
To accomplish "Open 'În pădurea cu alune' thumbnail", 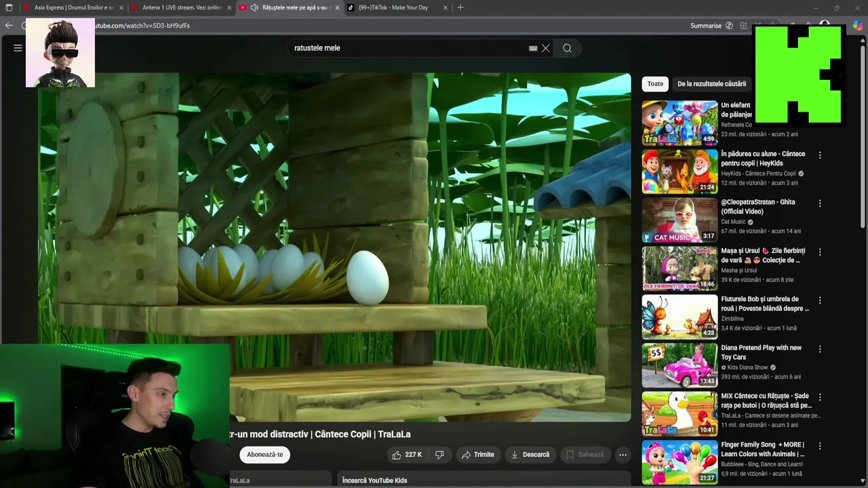I will click(x=679, y=171).
